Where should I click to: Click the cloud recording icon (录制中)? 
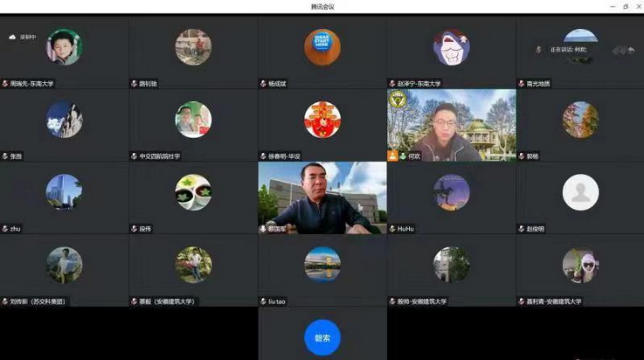click(12, 38)
